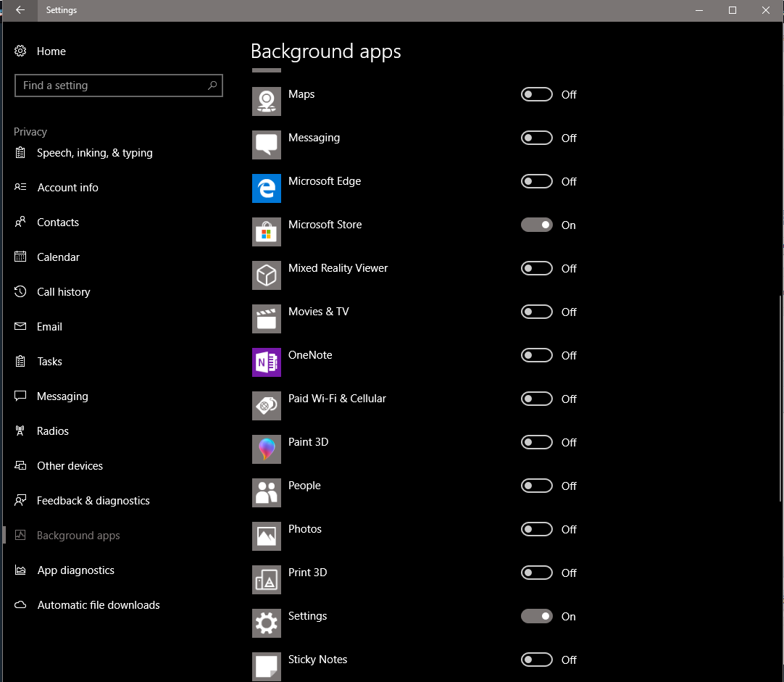The width and height of the screenshot is (784, 682).
Task: Click the Home gear icon in sidebar
Action: point(20,51)
